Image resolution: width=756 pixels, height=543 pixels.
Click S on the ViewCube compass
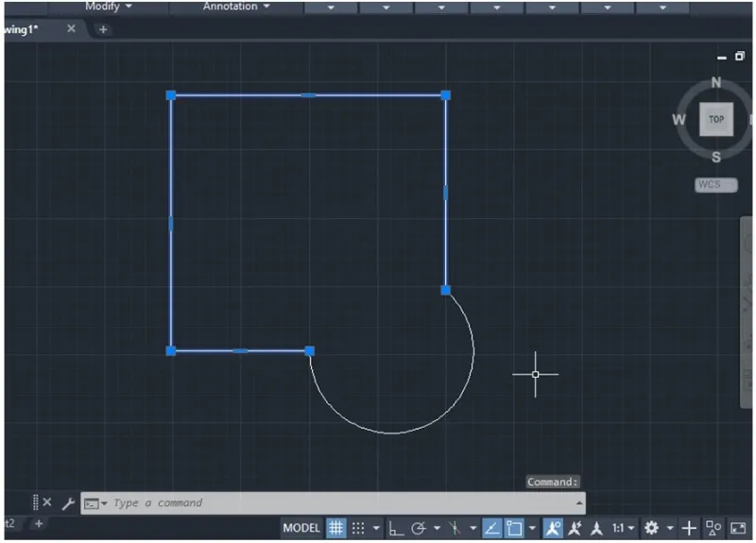[x=716, y=157]
